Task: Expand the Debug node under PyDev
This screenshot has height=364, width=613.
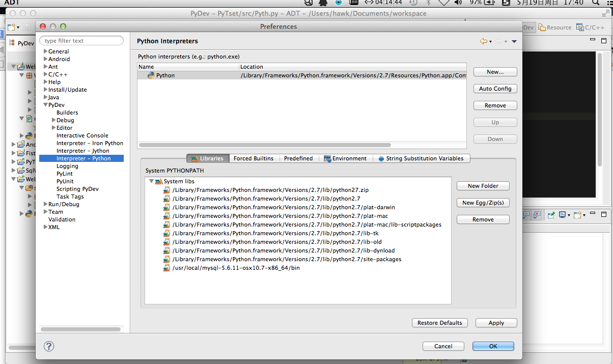Action: pyautogui.click(x=53, y=120)
